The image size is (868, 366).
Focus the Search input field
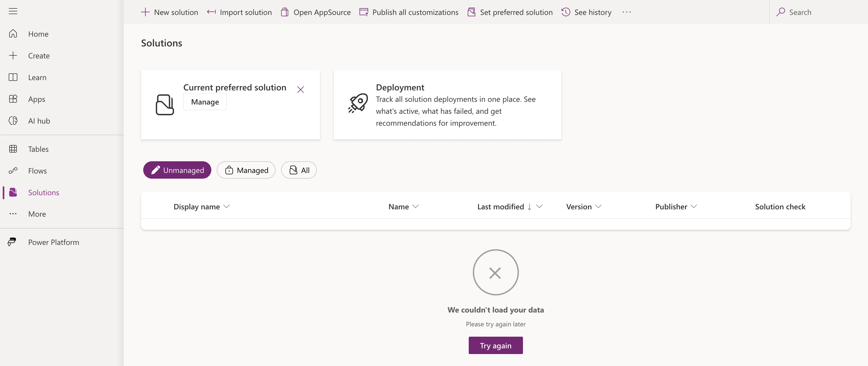(819, 12)
